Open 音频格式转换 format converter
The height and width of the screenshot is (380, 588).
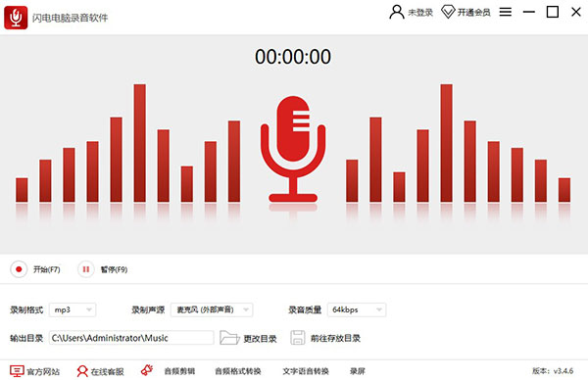point(238,371)
